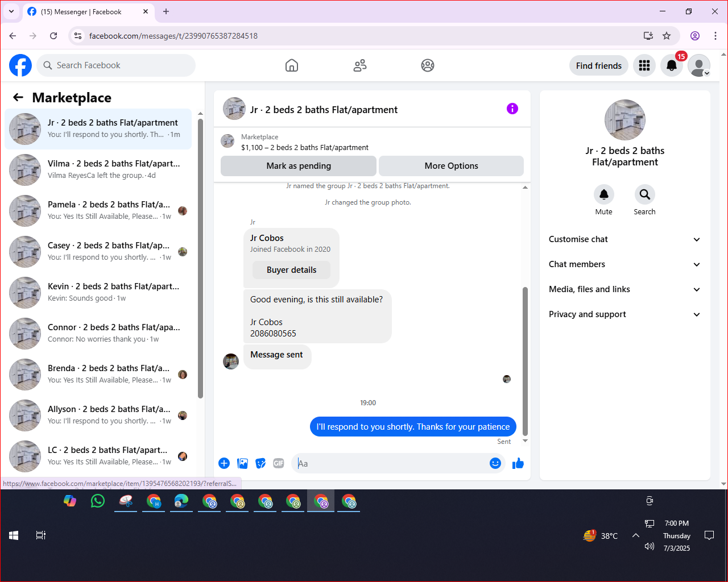
Task: Open the Home icon in top navigation
Action: coord(292,65)
